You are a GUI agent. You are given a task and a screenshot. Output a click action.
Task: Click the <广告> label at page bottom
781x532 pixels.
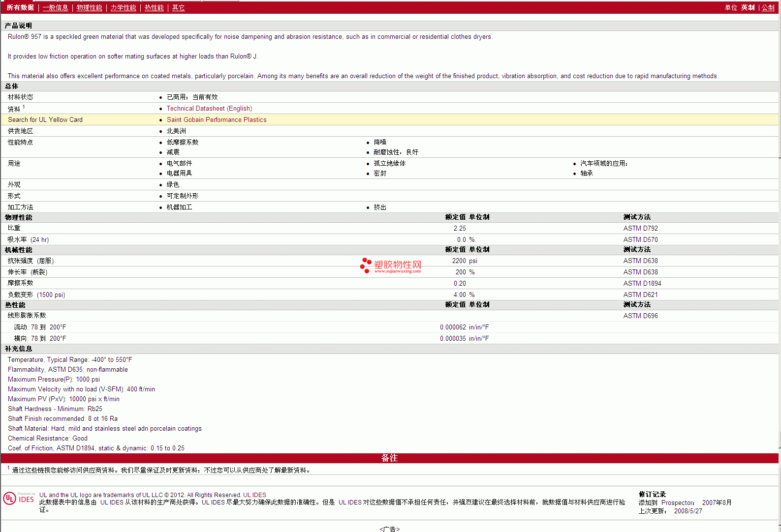[x=390, y=529]
